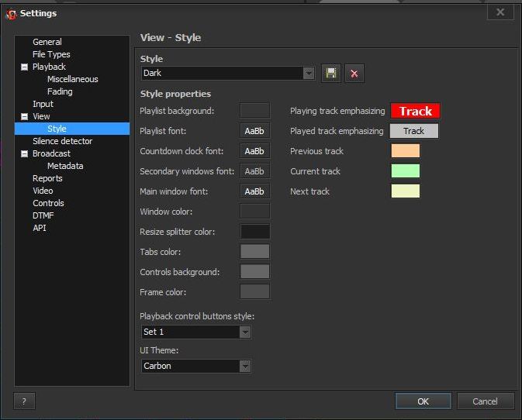The image size is (522, 420).
Task: Save the current style with floppy icon
Action: pyautogui.click(x=331, y=73)
